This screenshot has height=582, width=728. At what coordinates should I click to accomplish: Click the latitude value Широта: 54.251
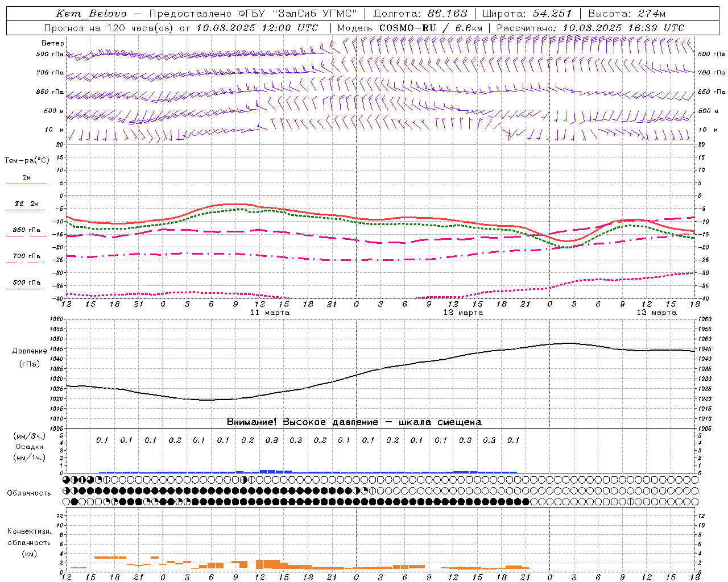[527, 14]
